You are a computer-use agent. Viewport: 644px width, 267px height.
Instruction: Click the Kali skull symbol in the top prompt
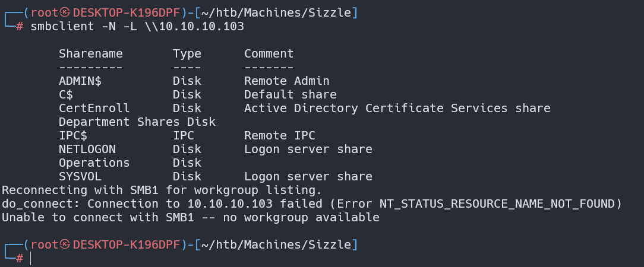(x=66, y=12)
